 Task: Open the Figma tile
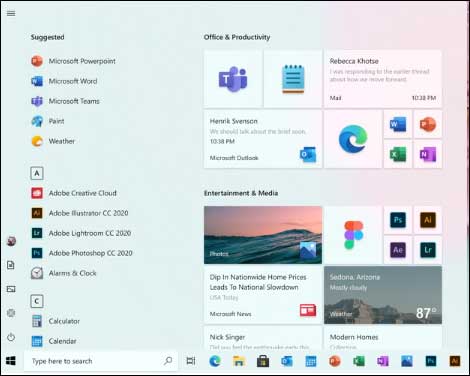tap(353, 235)
